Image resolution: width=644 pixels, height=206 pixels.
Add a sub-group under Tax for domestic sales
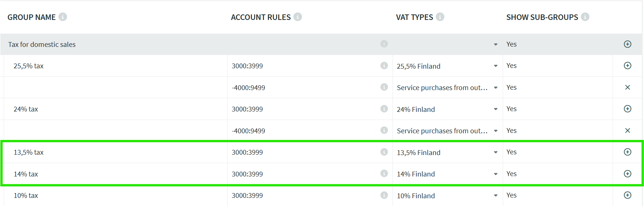(x=627, y=44)
